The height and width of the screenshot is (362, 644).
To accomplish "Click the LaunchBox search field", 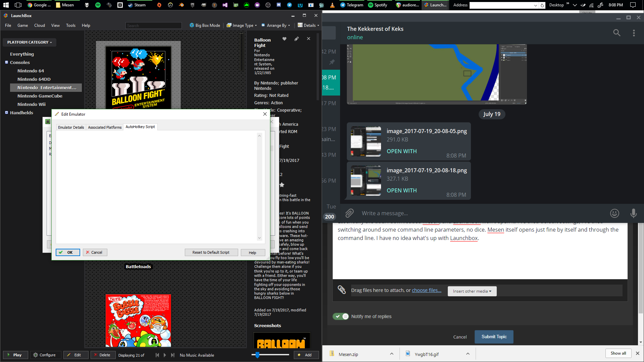I will coord(154,25).
